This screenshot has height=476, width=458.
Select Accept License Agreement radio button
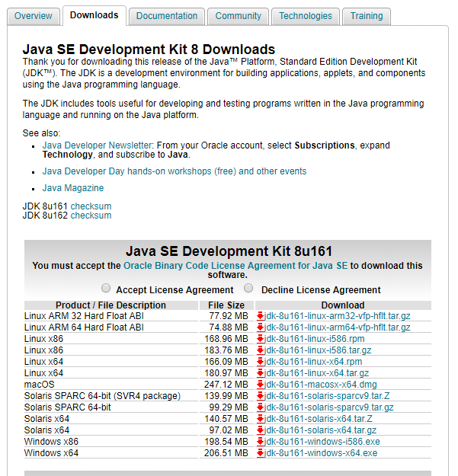tap(106, 288)
